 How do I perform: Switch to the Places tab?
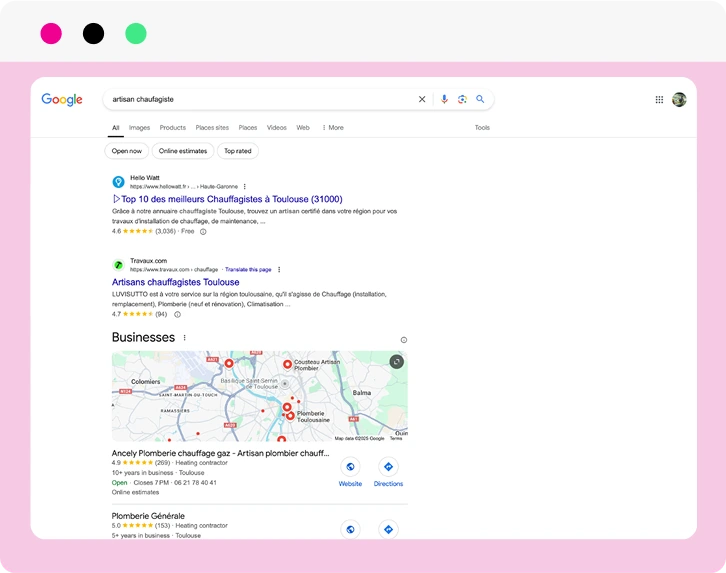click(x=248, y=128)
